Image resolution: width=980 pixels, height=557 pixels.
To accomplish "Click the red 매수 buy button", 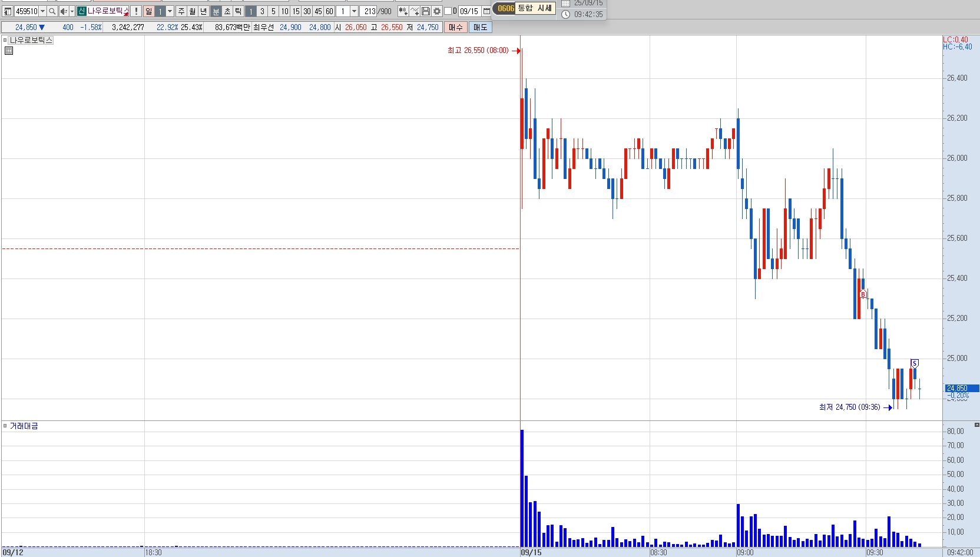I will (x=456, y=27).
